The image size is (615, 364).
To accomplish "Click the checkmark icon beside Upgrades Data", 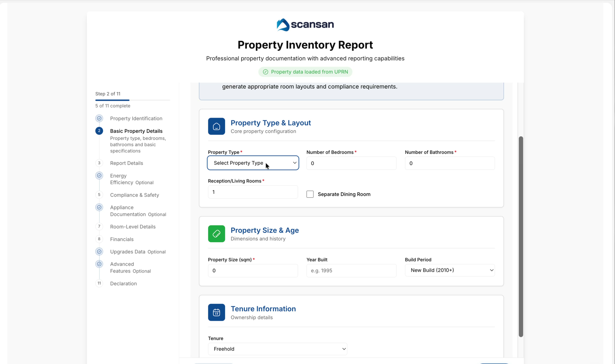I will click(99, 252).
